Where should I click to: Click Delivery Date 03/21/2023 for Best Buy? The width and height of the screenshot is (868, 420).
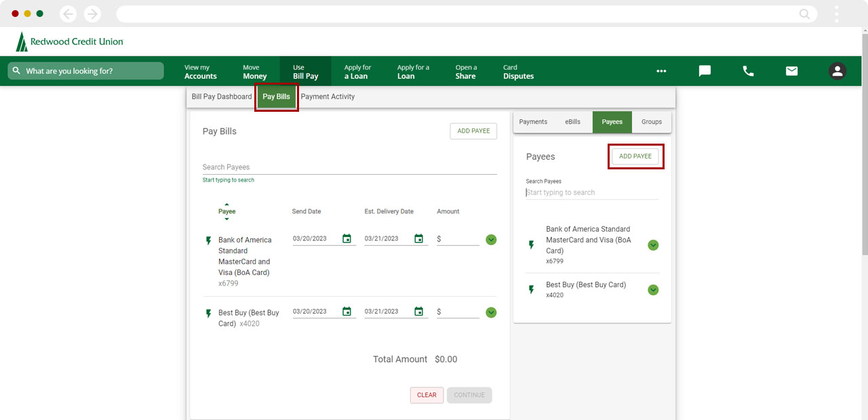(382, 312)
